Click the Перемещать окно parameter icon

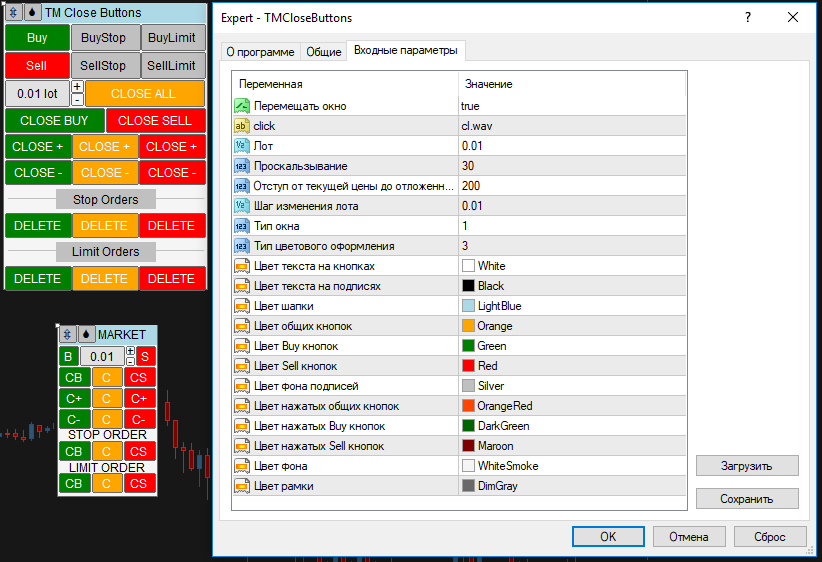[x=241, y=106]
